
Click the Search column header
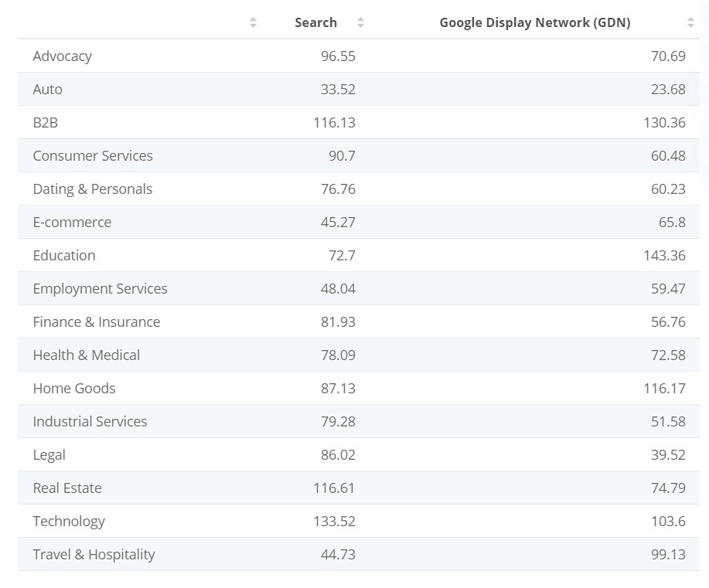[315, 22]
